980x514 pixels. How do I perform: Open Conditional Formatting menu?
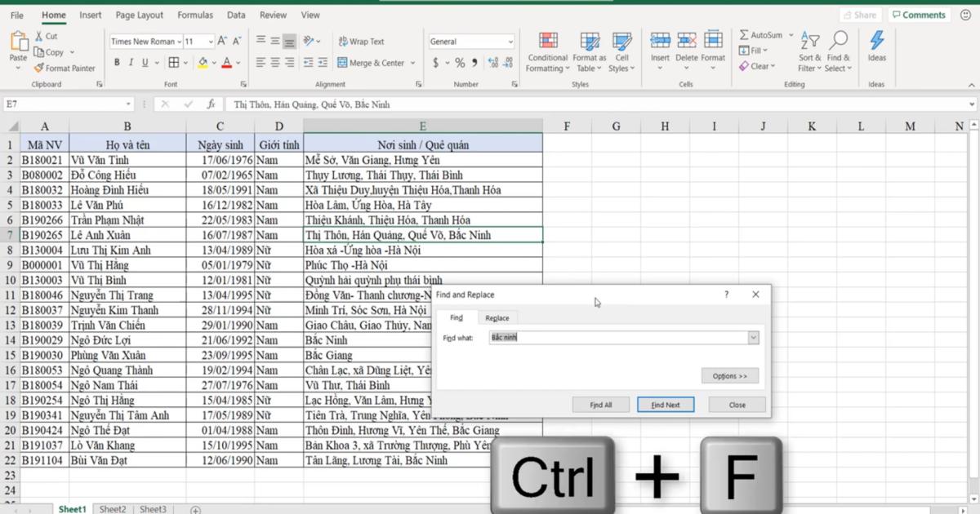[x=548, y=52]
